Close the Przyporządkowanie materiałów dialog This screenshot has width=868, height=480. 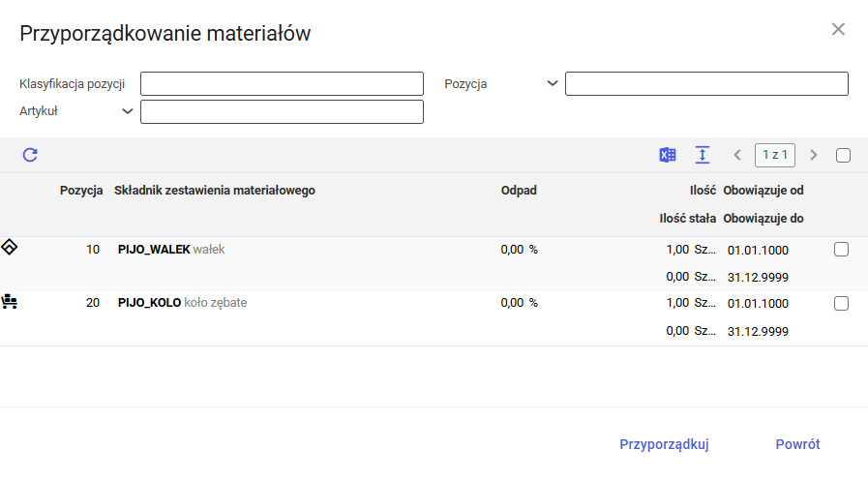pos(838,29)
